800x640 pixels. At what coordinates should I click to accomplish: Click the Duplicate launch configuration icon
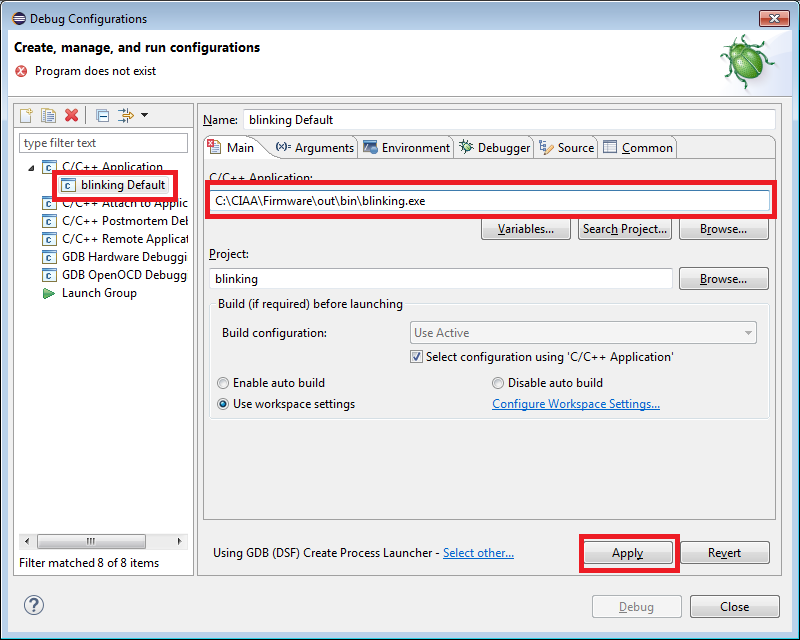(48, 115)
